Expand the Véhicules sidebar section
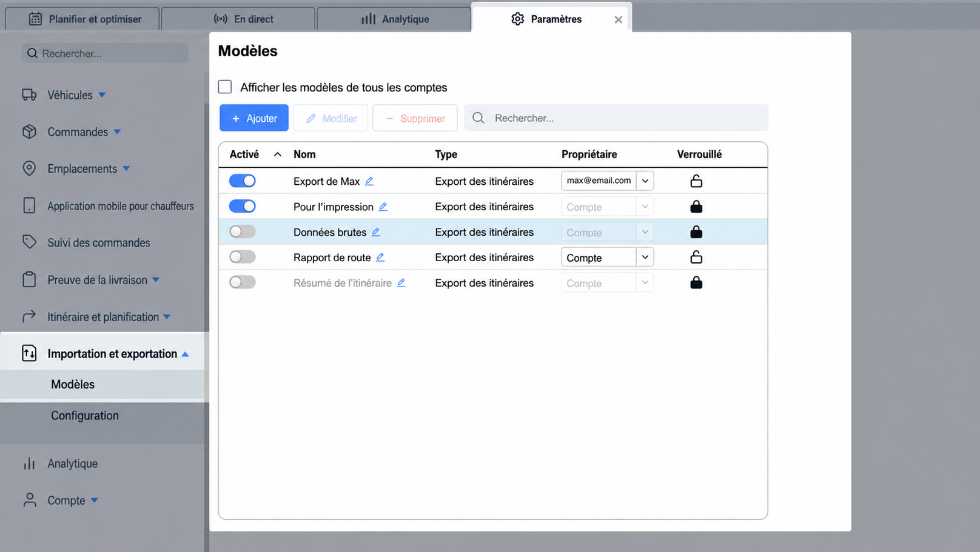 102,95
